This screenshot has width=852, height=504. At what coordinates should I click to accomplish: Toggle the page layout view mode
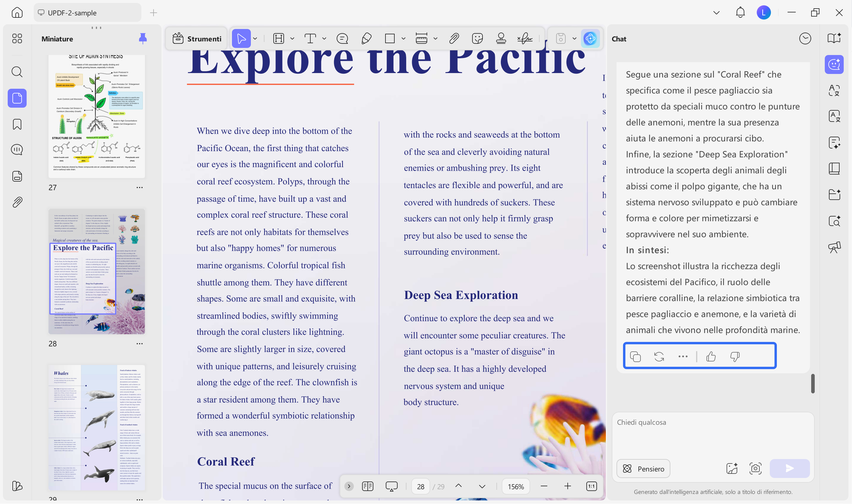(368, 487)
